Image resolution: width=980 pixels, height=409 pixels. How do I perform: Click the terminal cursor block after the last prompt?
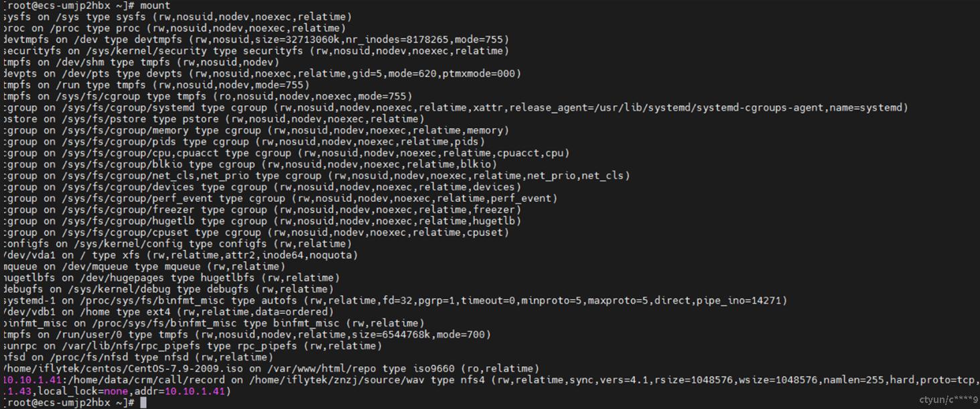(143, 402)
